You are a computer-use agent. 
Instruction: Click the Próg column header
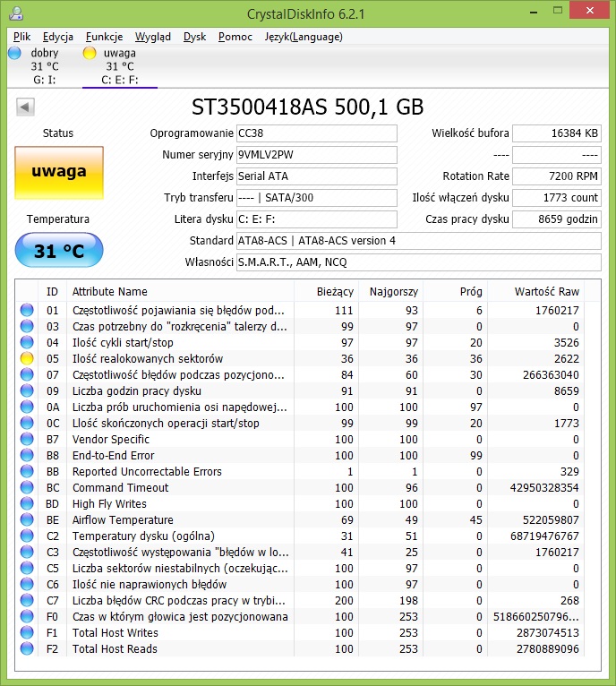(456, 291)
